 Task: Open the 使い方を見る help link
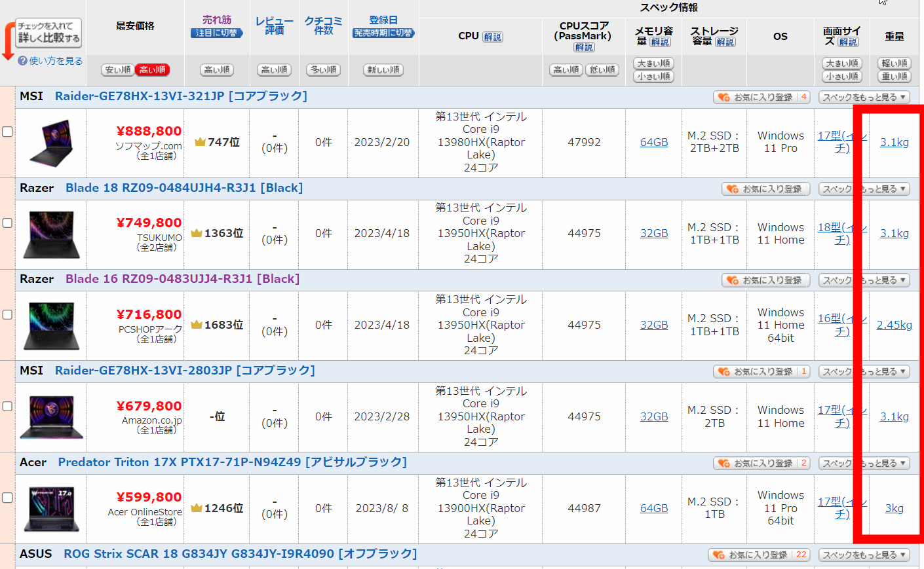(x=50, y=61)
